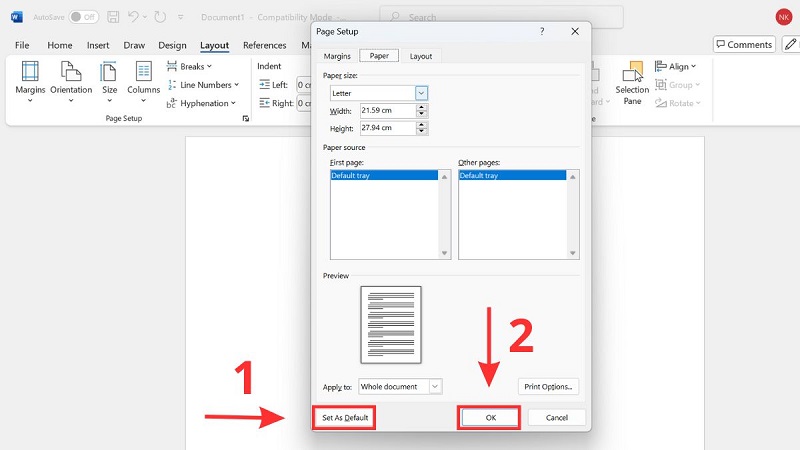Open the Apply to dropdown
800x450 pixels.
pyautogui.click(x=435, y=386)
